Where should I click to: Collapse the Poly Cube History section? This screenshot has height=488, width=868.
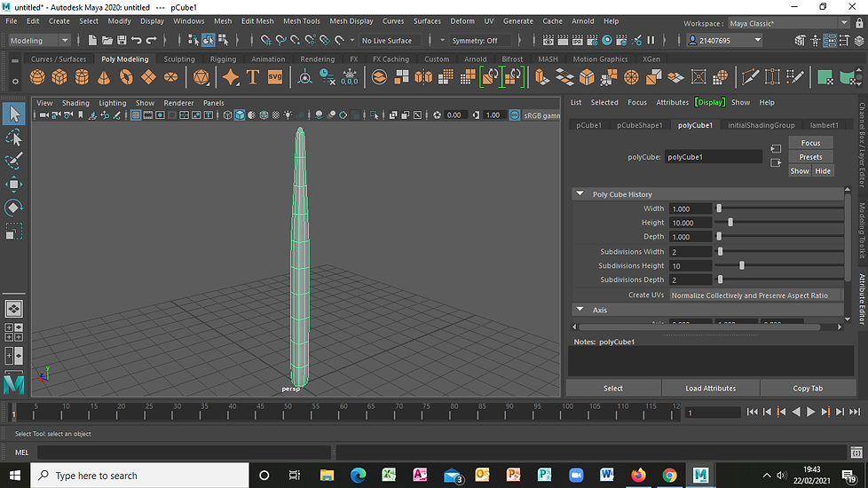click(580, 194)
